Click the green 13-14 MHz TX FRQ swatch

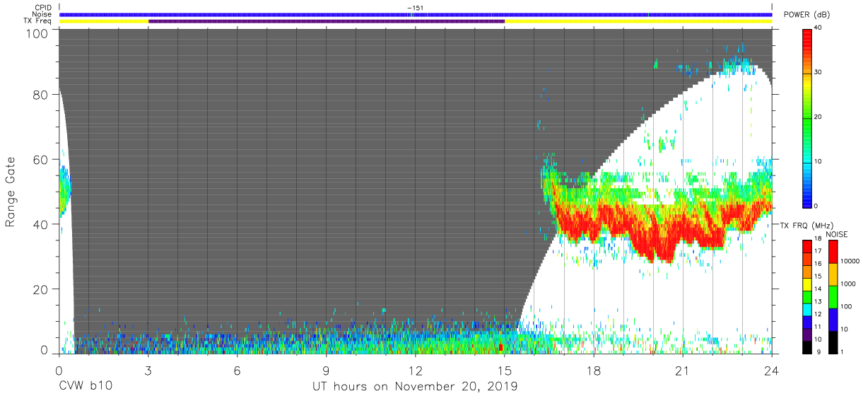(x=807, y=296)
